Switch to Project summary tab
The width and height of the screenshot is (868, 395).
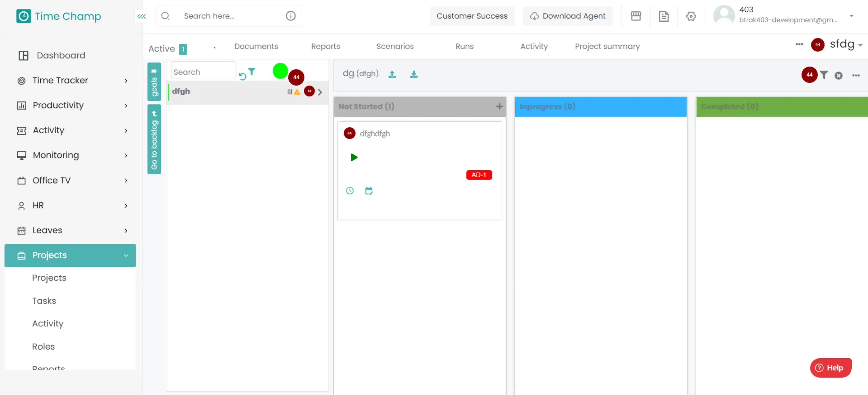tap(607, 46)
